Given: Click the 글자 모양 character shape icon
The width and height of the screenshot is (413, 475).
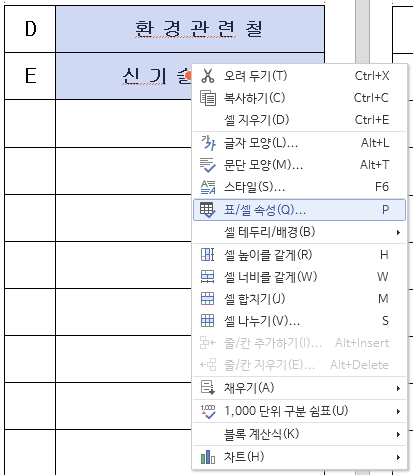Looking at the screenshot, I should tap(208, 143).
